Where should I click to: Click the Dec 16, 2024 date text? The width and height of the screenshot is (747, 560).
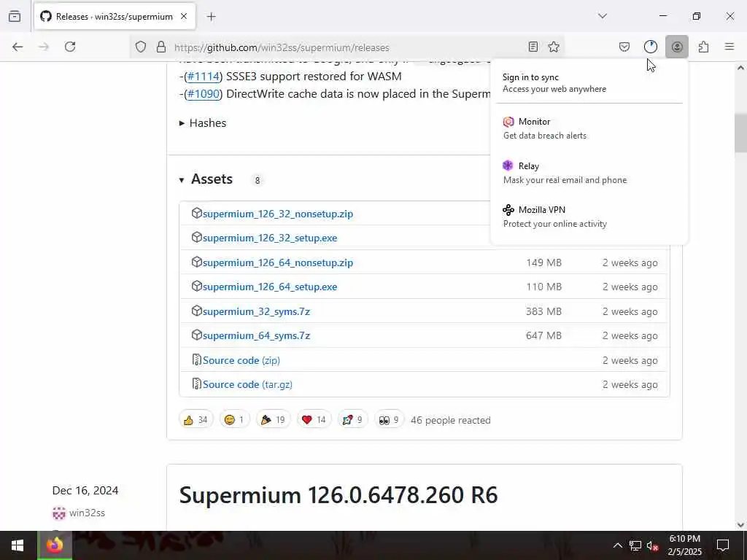point(85,491)
